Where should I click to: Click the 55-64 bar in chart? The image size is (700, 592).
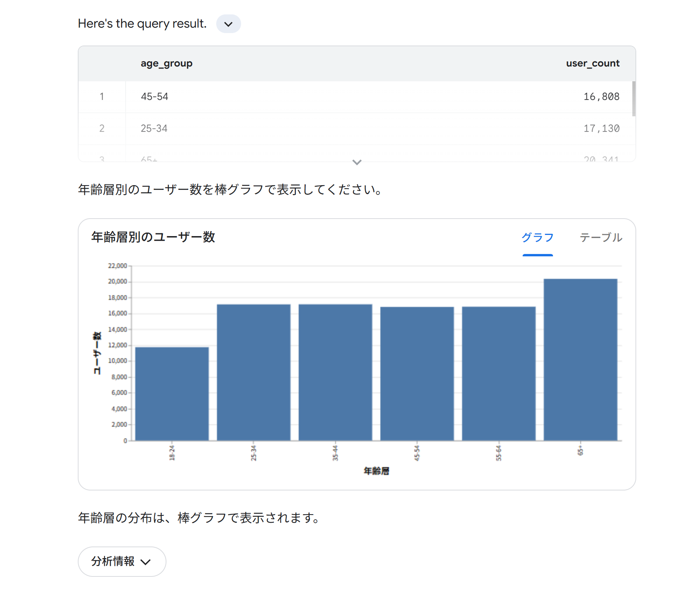click(499, 373)
